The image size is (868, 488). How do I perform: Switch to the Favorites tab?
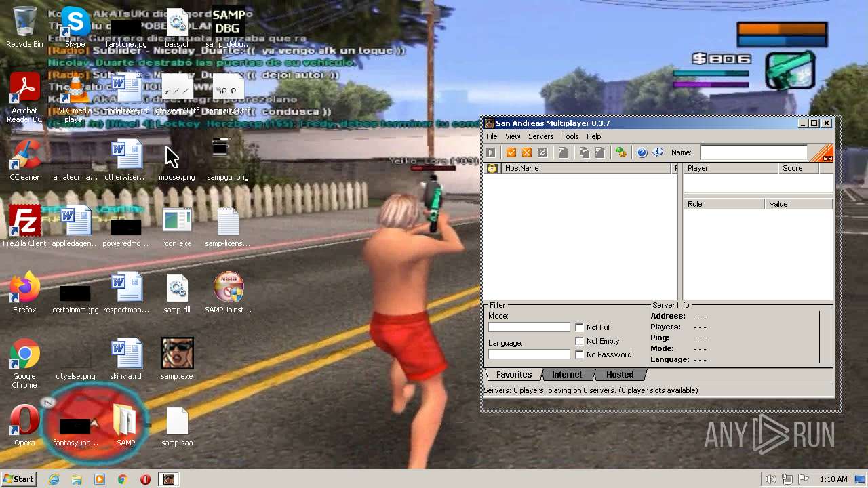coord(513,375)
